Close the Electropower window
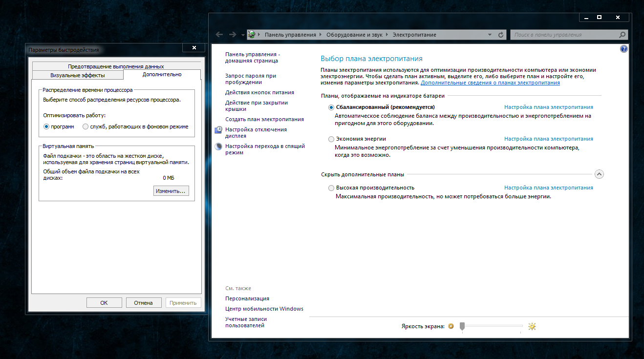 point(618,17)
